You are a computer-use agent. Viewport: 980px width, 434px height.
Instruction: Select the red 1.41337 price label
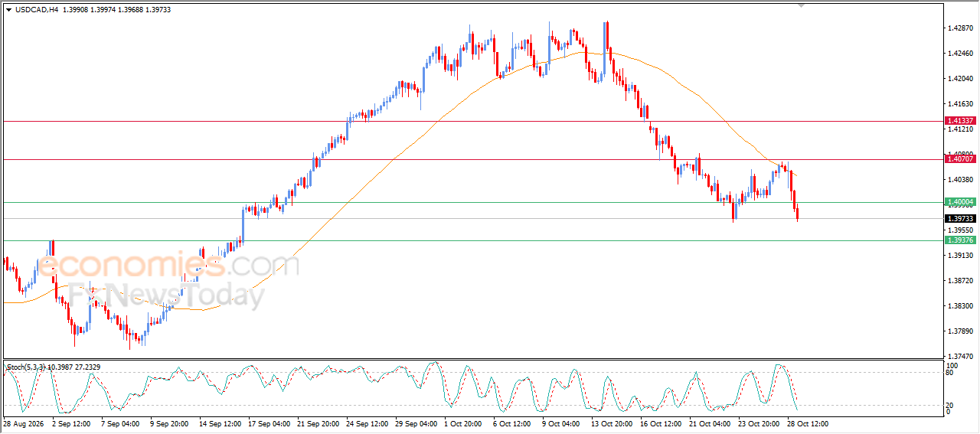960,121
